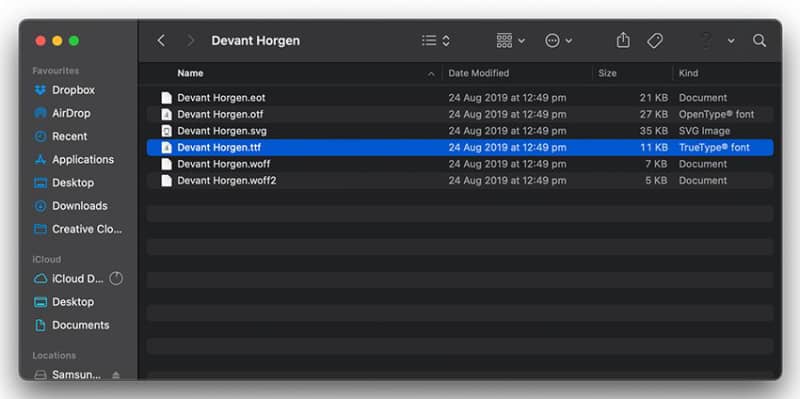This screenshot has width=800, height=399.
Task: Click the Share icon in toolbar
Action: [x=623, y=40]
